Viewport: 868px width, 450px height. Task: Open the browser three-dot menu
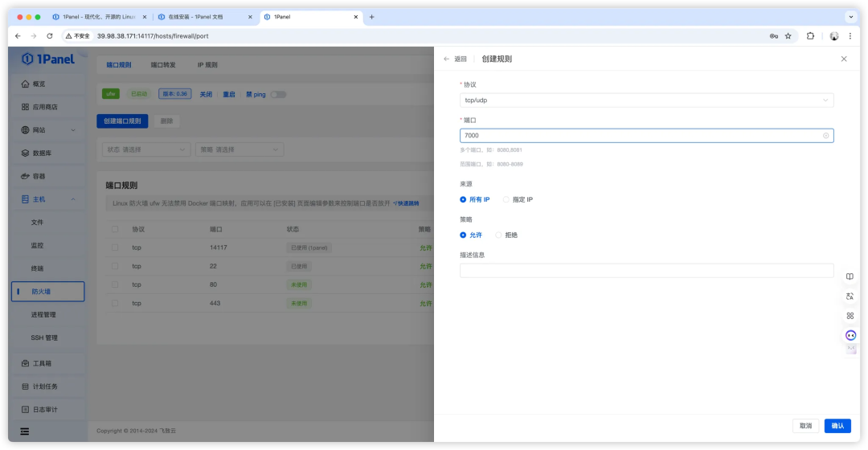coord(850,36)
